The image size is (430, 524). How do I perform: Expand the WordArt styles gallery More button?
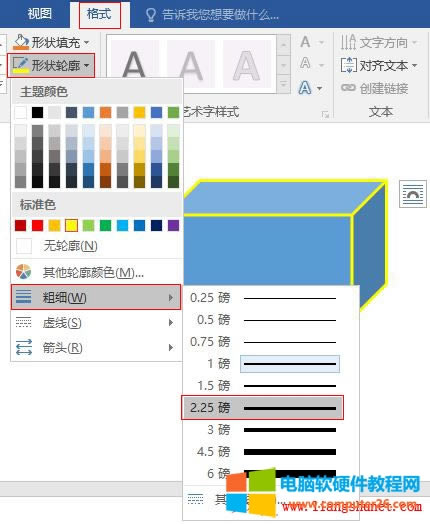coord(284,85)
